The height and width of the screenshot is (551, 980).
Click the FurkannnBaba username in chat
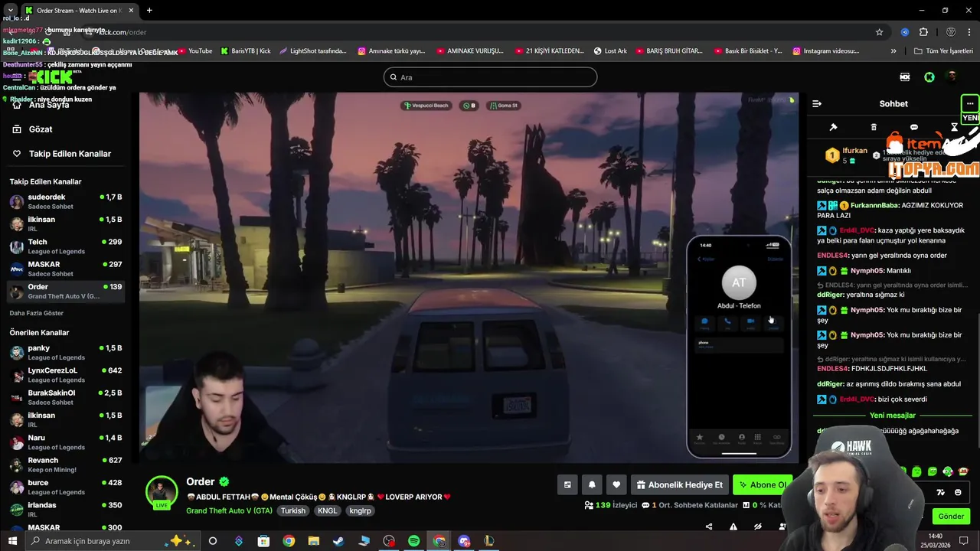(x=875, y=206)
